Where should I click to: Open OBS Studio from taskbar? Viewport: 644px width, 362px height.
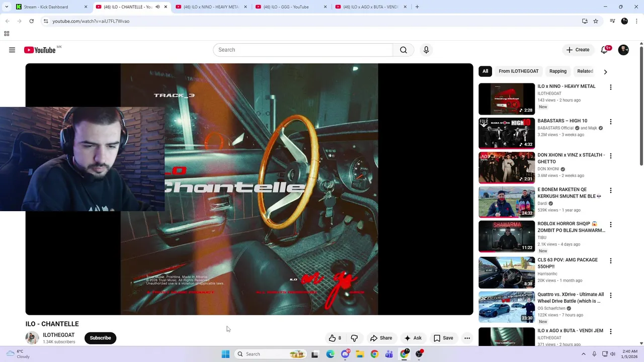[x=419, y=354]
